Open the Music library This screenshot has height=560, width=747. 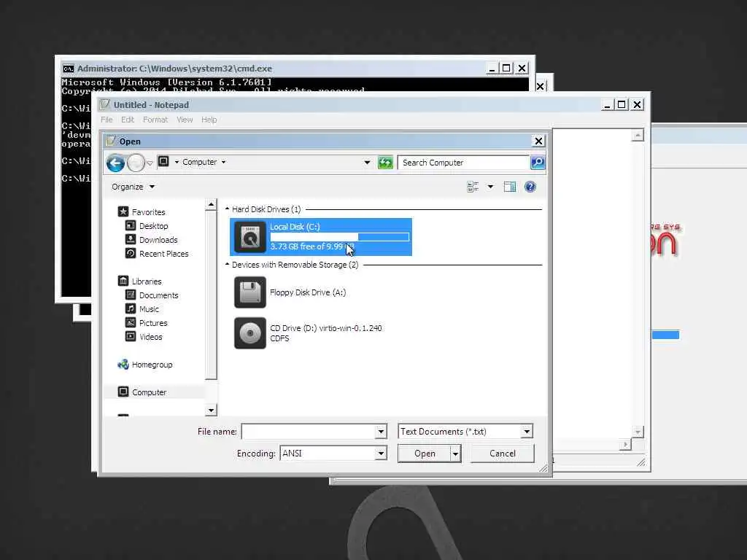[x=149, y=308]
